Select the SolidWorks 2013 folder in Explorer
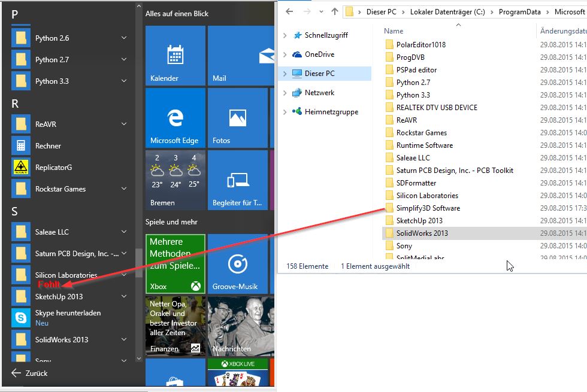Image resolution: width=587 pixels, height=392 pixels. click(422, 233)
